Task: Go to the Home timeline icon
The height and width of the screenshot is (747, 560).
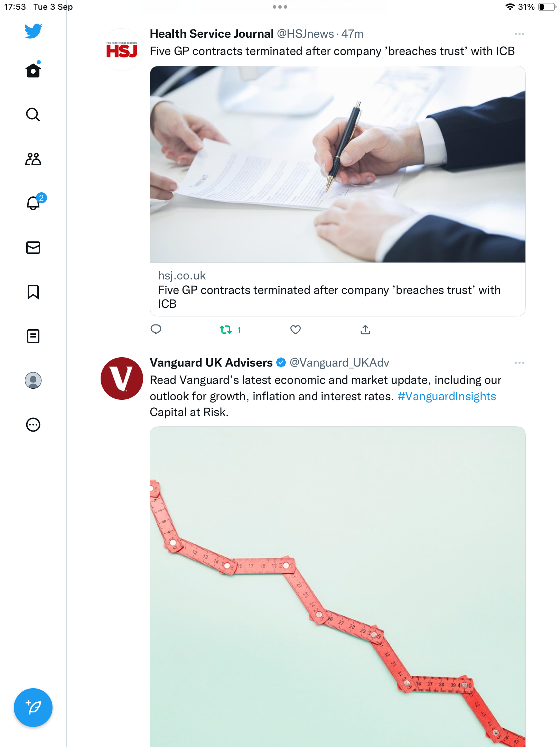Action: 33,70
